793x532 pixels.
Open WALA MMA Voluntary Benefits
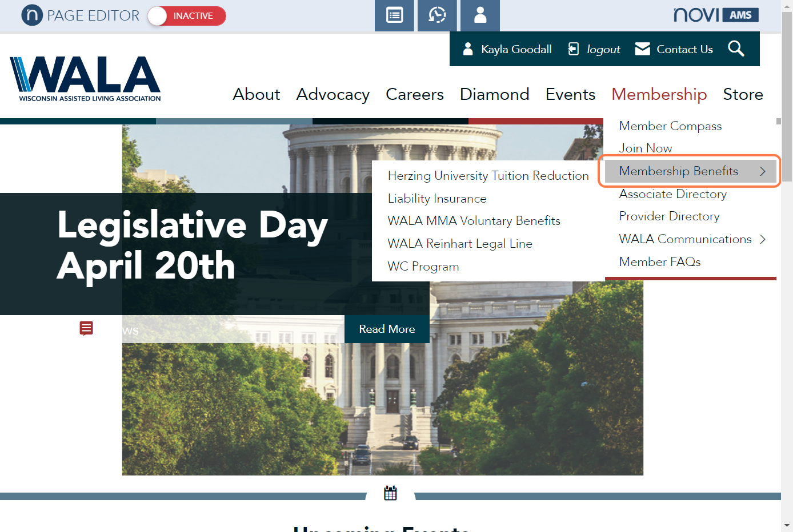point(474,221)
